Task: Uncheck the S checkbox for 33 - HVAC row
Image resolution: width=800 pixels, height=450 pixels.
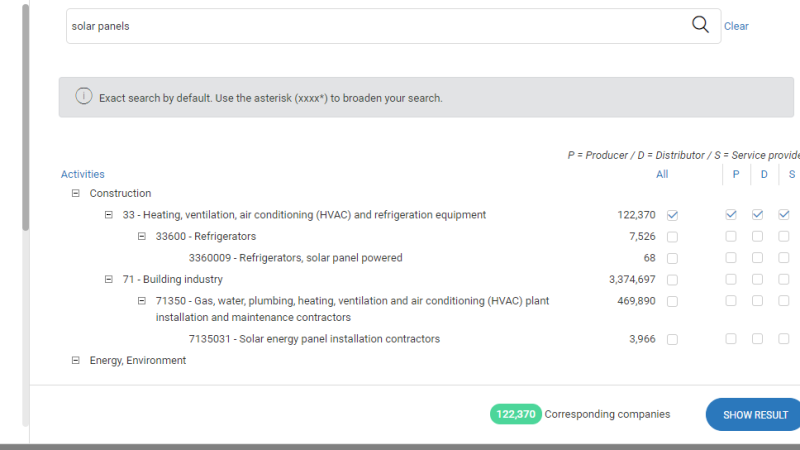Action: pos(784,215)
